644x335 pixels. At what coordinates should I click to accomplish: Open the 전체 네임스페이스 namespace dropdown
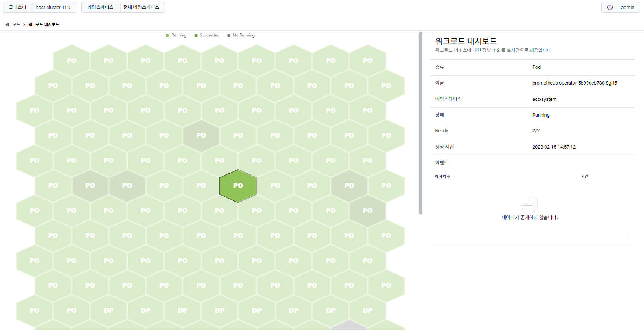(141, 7)
